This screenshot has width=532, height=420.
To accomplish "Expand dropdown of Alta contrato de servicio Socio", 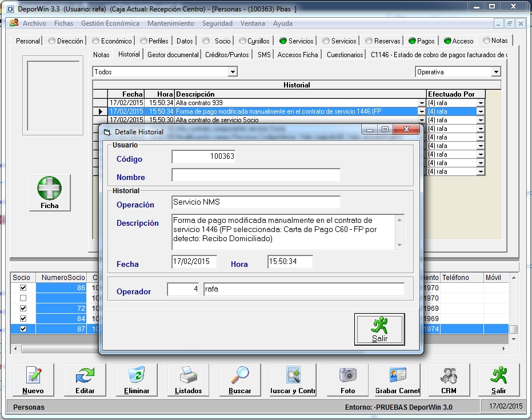I will 422,120.
